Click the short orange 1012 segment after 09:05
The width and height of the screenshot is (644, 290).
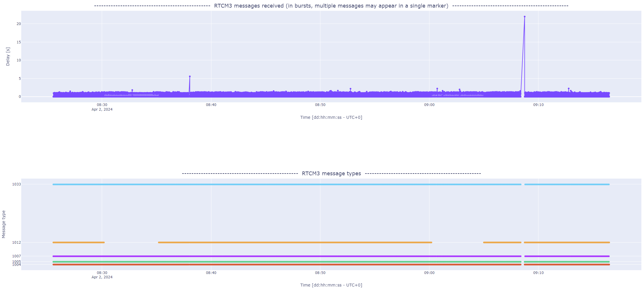point(502,242)
